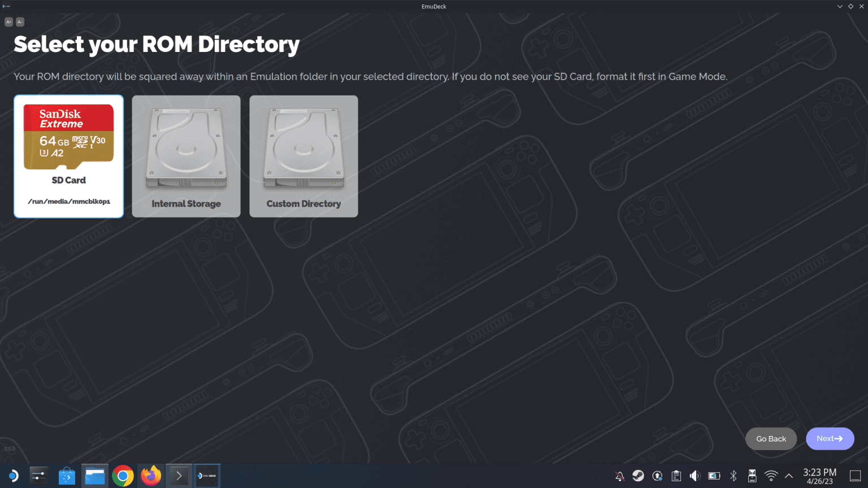This screenshot has height=488, width=868.
Task: Launch Google Chrome from the taskbar
Action: click(123, 475)
